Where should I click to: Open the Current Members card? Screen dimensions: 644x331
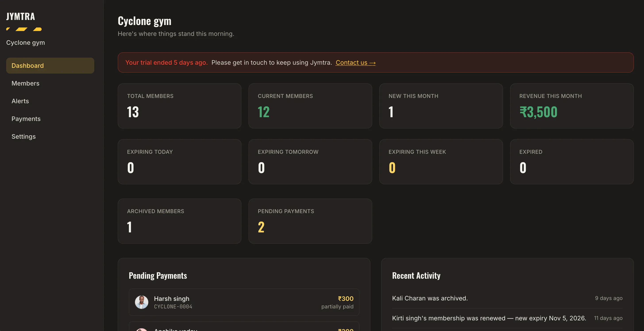click(x=310, y=106)
